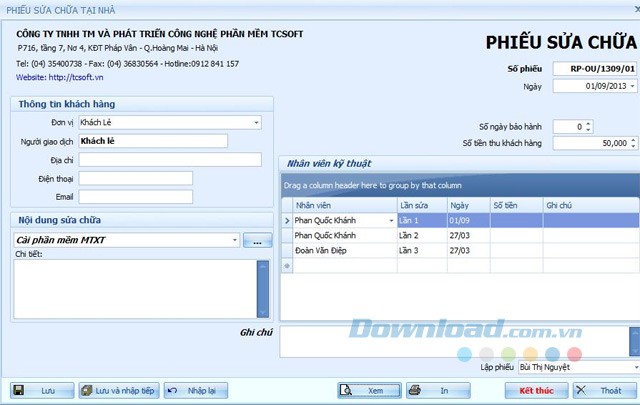The width and height of the screenshot is (640, 405).
Task: Open employee dropdown in first grid row
Action: click(x=390, y=220)
